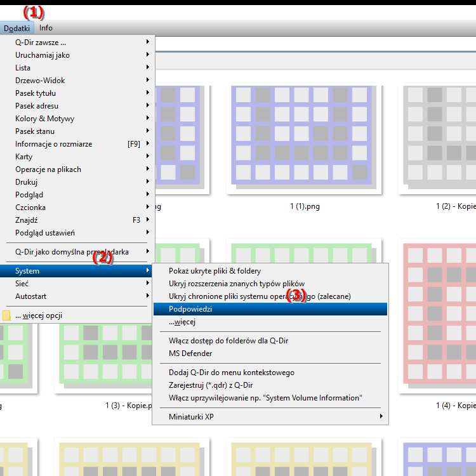The image size is (476, 476).
Task: Open the Miniaturki XP submenu
Action: click(270, 417)
